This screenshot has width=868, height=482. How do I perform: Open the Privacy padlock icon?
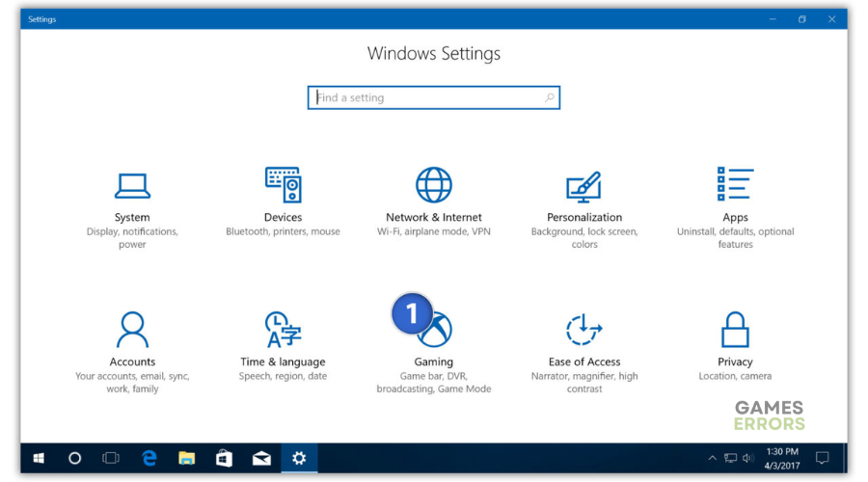(735, 330)
